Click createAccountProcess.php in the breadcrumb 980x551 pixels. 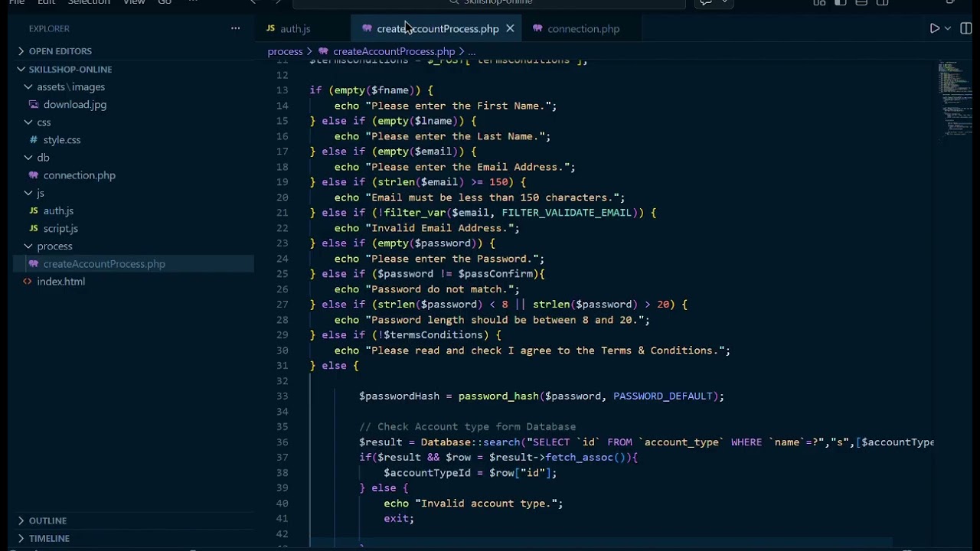click(x=394, y=51)
